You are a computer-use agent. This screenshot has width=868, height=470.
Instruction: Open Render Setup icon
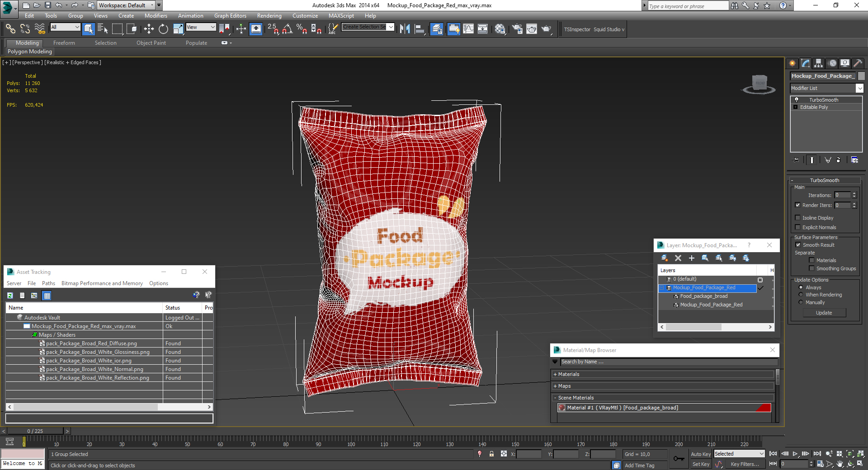pyautogui.click(x=517, y=29)
